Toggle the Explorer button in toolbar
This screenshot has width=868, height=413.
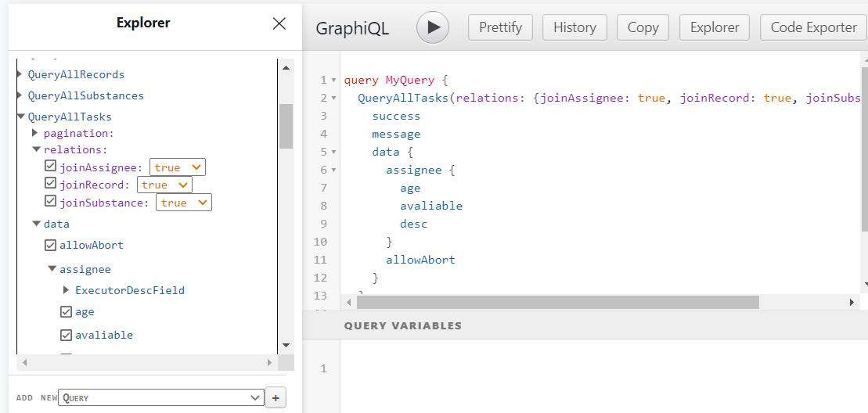click(714, 27)
